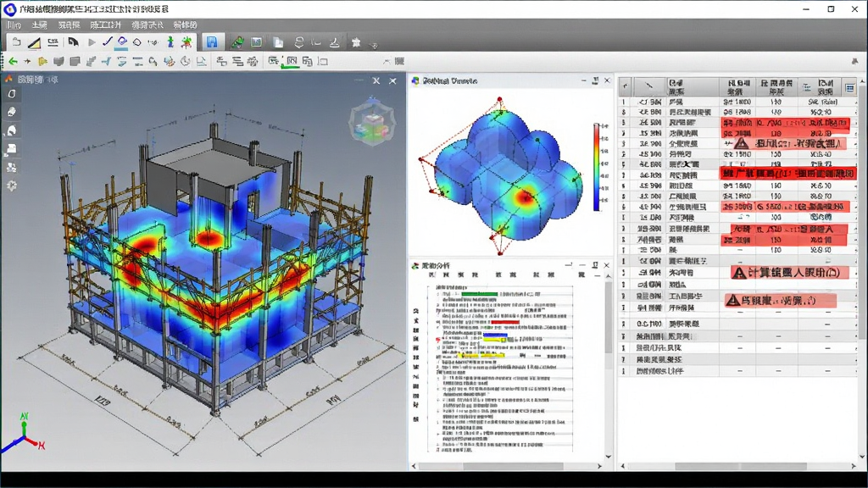Open the table column options icon in the header

point(849,87)
